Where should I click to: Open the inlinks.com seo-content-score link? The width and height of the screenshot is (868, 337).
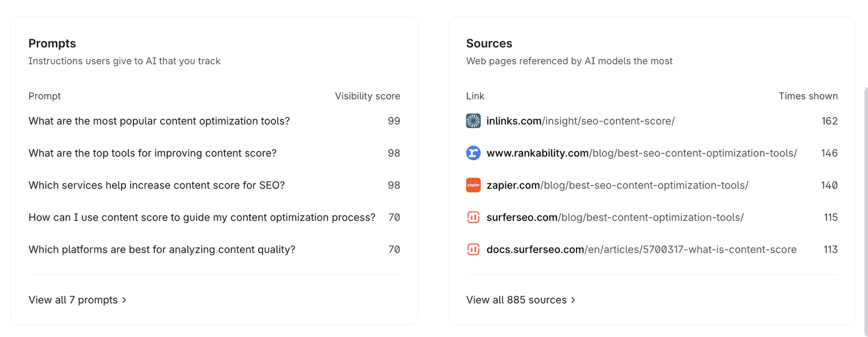coord(580,121)
